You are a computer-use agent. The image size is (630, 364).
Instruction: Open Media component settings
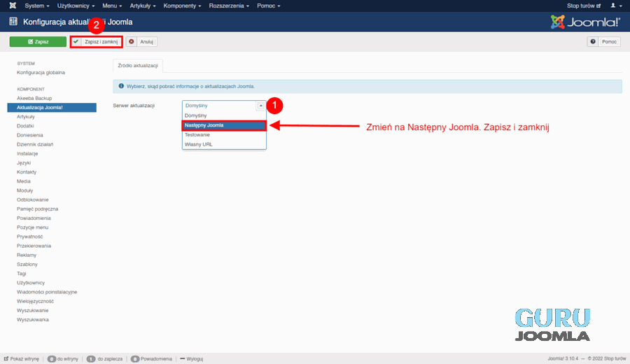coord(24,181)
